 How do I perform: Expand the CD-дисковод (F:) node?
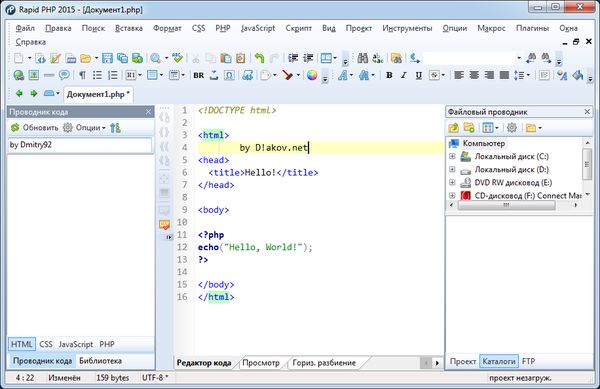coord(452,195)
